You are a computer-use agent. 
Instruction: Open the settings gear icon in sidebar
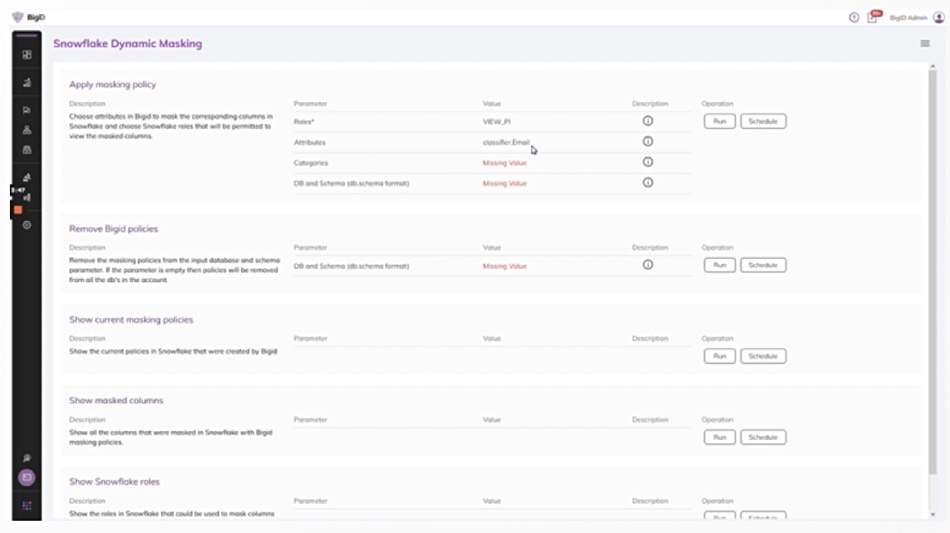coord(27,225)
